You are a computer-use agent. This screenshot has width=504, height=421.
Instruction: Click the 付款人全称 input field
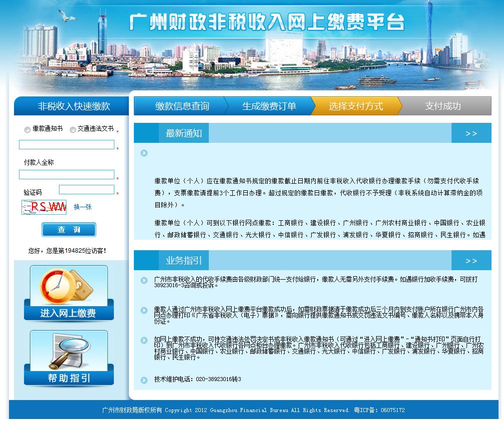pyautogui.click(x=66, y=175)
